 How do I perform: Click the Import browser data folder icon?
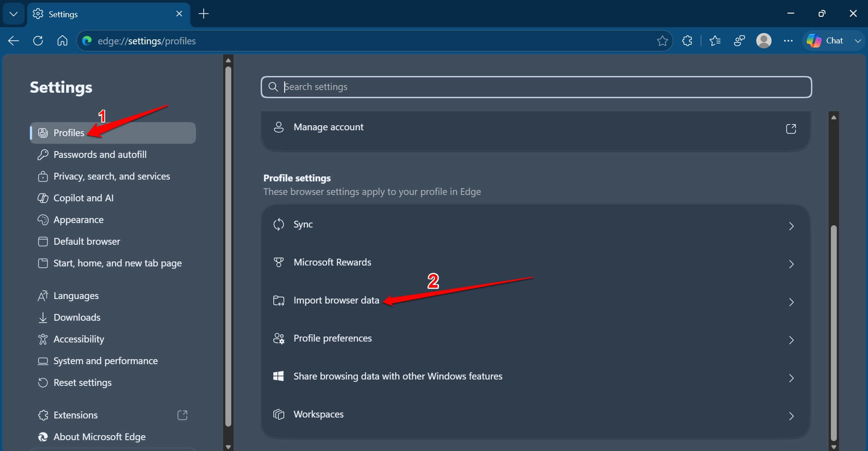click(279, 300)
